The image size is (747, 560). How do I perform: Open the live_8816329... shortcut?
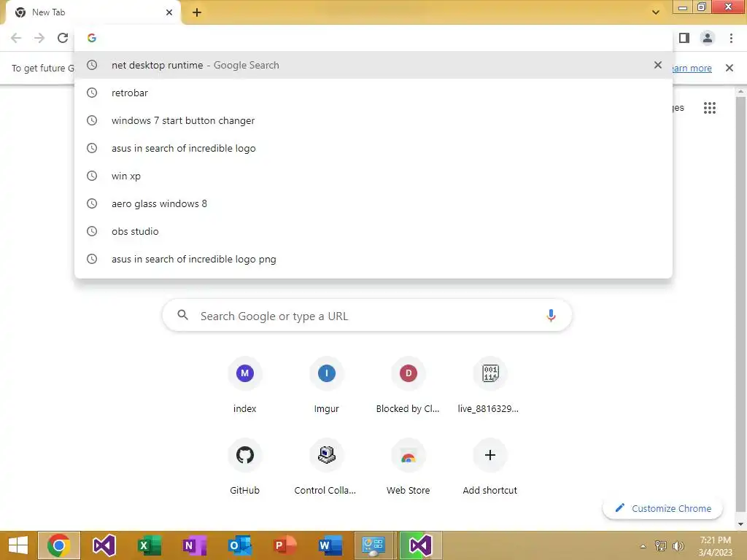tap(489, 385)
